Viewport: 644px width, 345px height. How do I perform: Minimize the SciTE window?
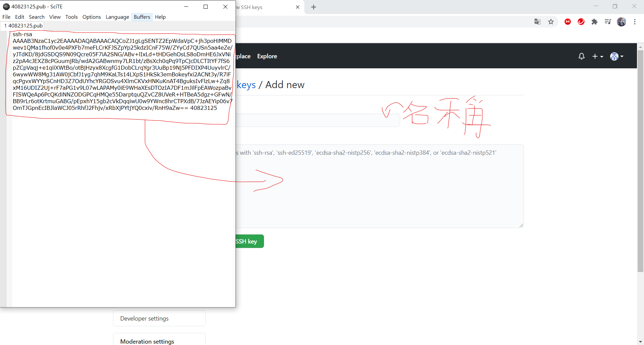[186, 7]
